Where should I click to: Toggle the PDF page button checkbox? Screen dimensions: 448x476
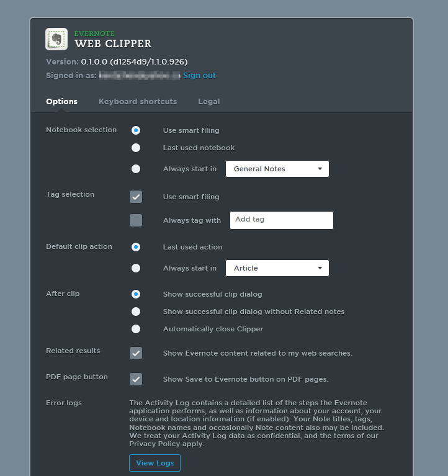[x=136, y=379]
